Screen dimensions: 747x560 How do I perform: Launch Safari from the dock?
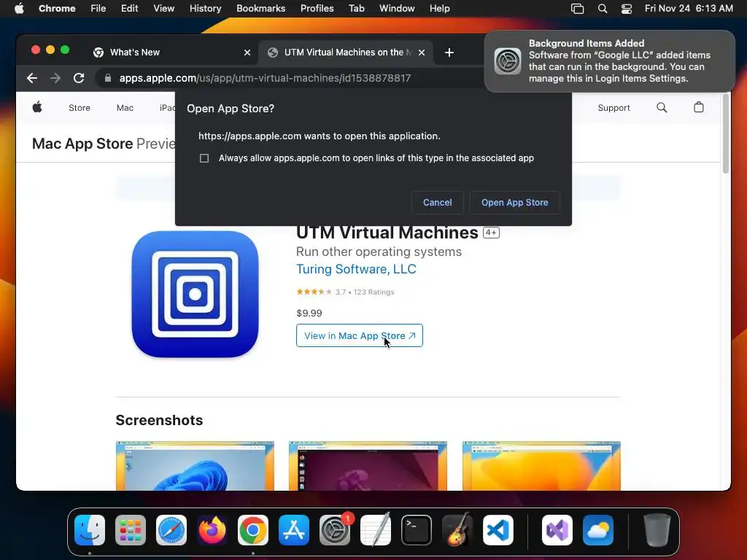coord(171,530)
